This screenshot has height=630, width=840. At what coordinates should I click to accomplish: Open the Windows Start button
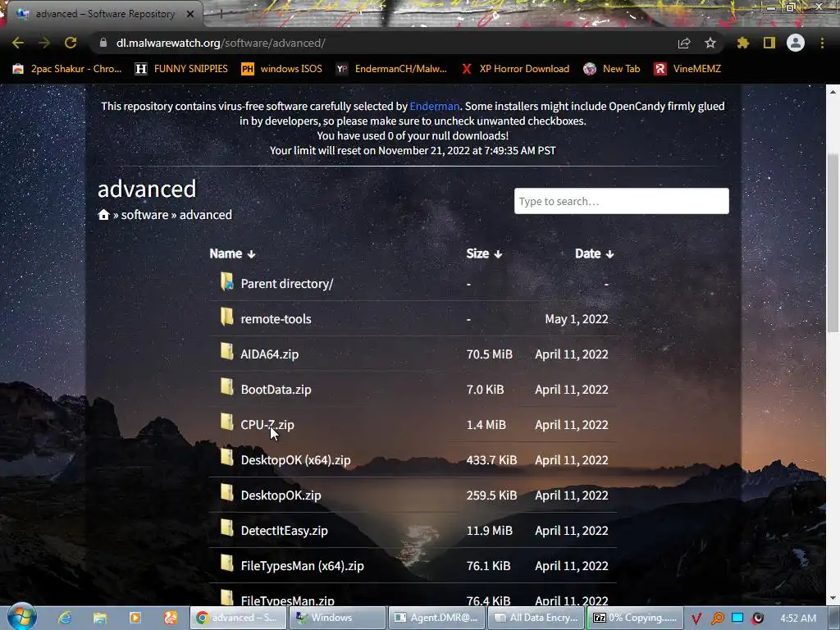tap(21, 617)
